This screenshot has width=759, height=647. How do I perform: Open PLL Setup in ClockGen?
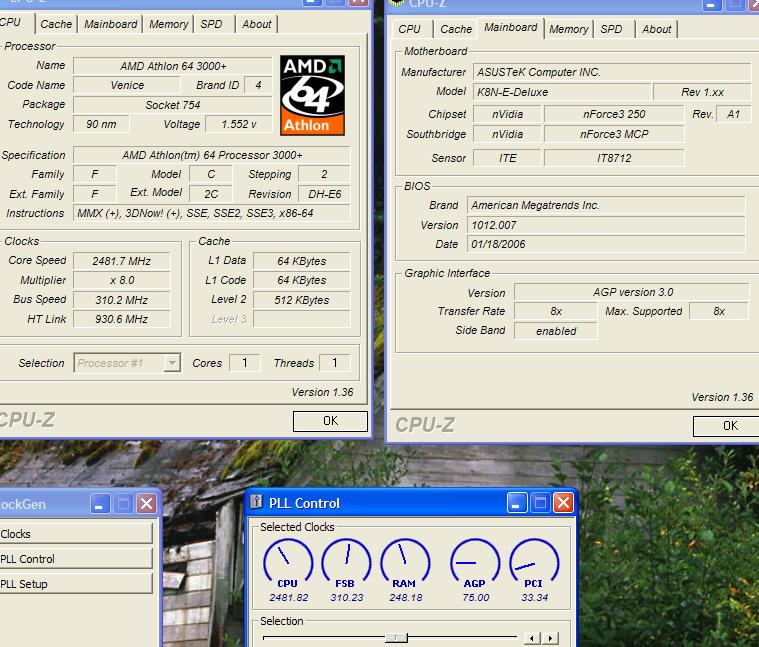click(76, 584)
